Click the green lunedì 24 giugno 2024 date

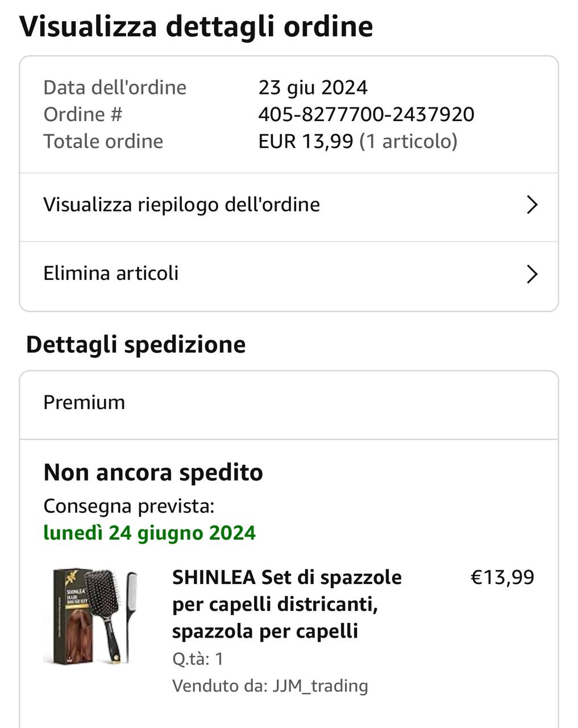coord(149,533)
